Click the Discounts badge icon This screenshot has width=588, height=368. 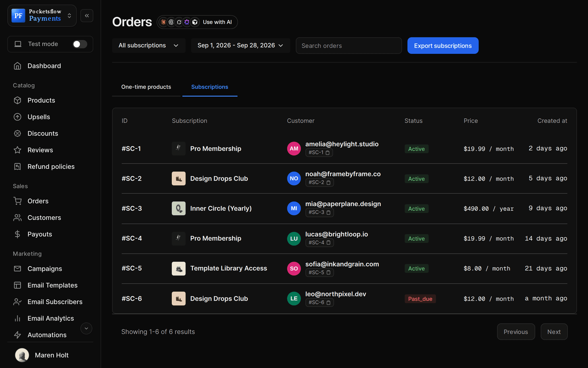(x=18, y=133)
